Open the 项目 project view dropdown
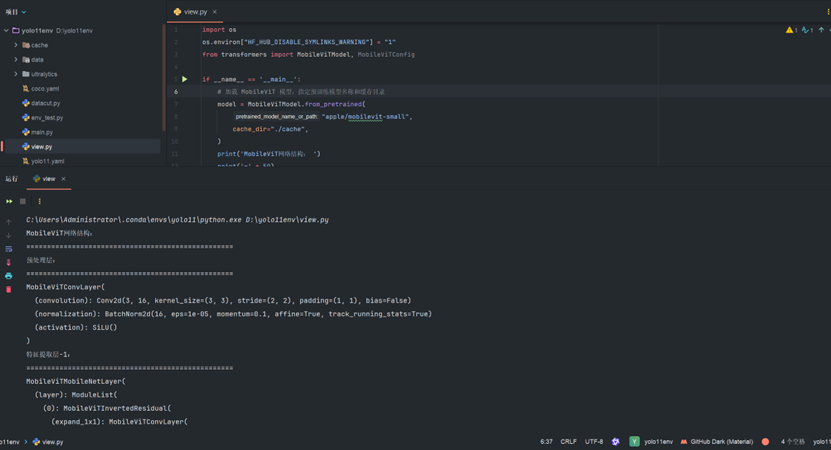 (15, 12)
